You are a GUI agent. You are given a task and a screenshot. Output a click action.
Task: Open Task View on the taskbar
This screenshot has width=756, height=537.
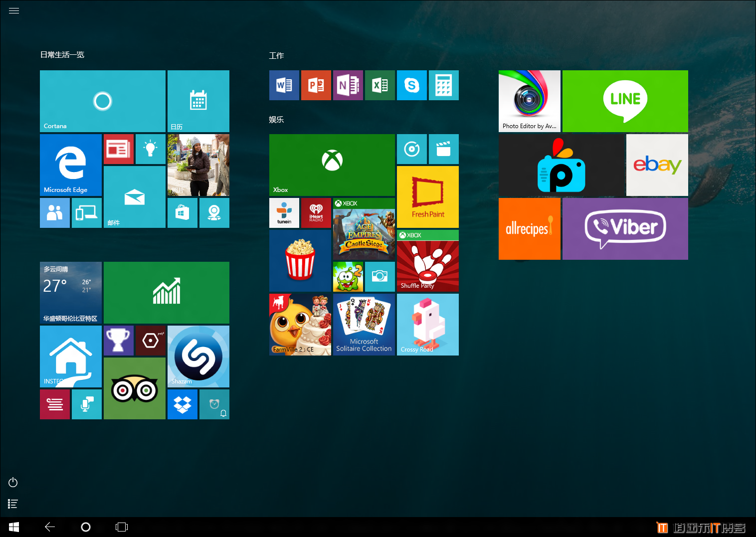[122, 527]
